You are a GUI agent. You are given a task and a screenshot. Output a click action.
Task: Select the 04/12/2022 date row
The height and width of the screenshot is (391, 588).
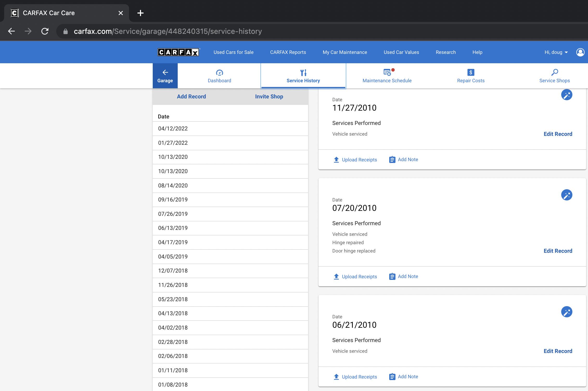tap(230, 129)
